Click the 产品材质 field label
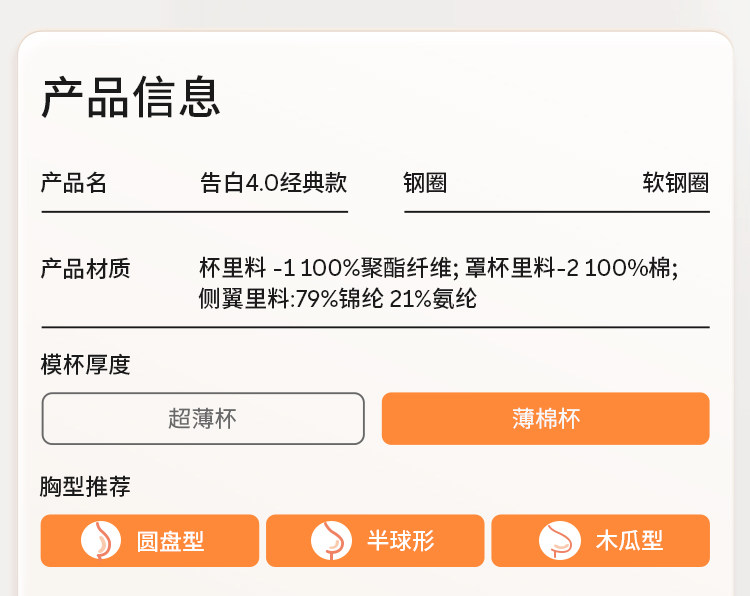 point(85,269)
